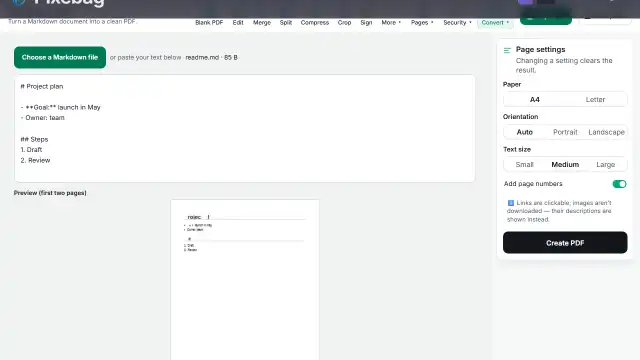The image size is (640, 360).
Task: Click the Page settings panel icon
Action: click(507, 51)
